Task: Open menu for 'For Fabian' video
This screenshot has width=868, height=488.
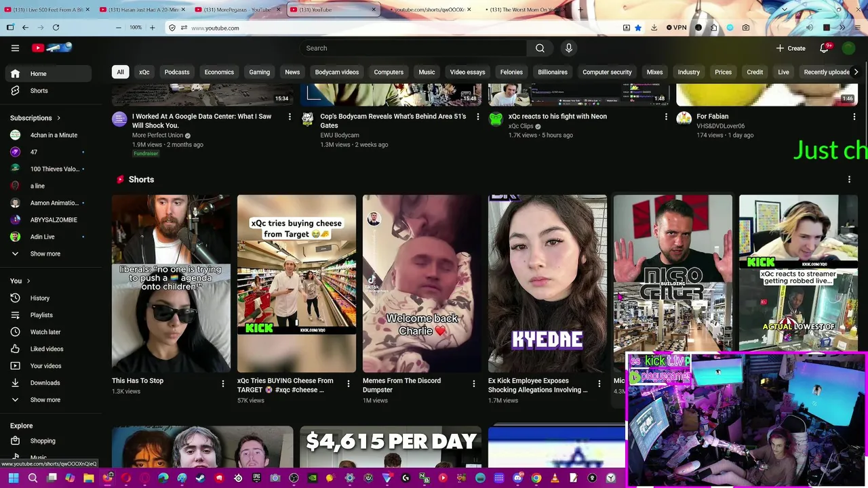Action: pos(854,117)
